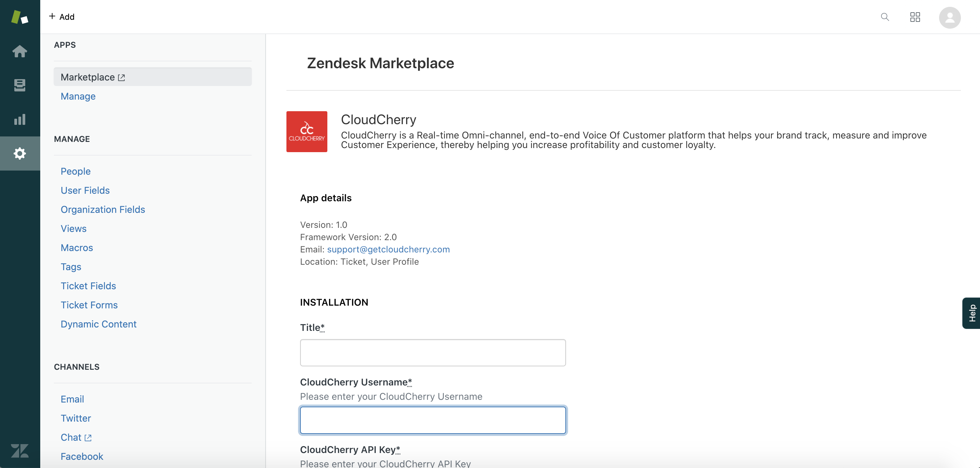
Task: Click the CloudCherry app logo
Action: 307,132
